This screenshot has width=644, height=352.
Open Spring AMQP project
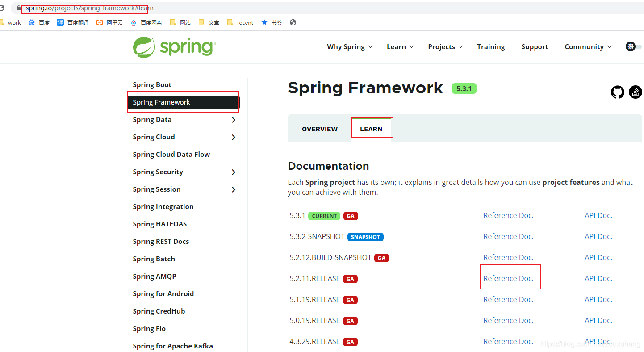pyautogui.click(x=155, y=277)
